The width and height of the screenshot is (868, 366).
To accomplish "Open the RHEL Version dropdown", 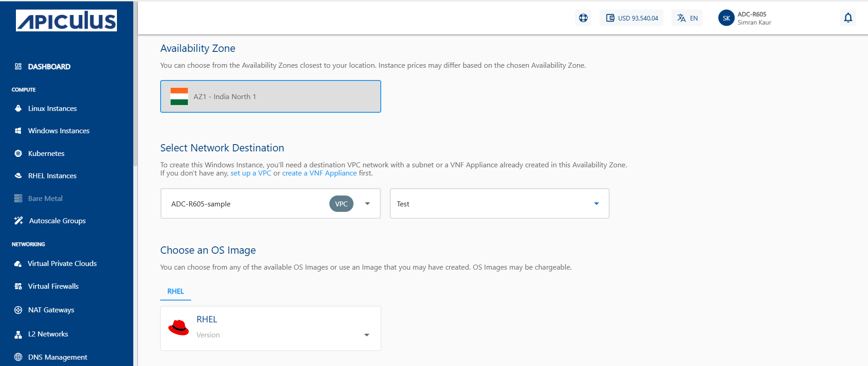I will click(366, 335).
